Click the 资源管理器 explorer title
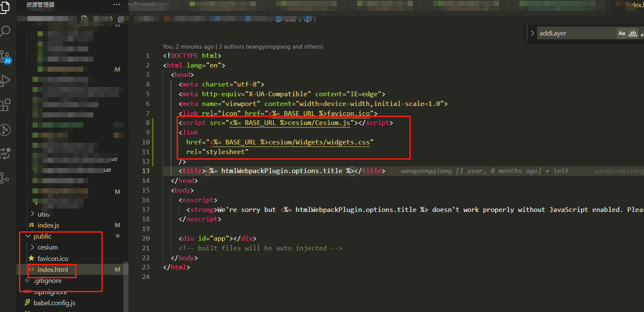The width and height of the screenshot is (644, 312). point(40,5)
